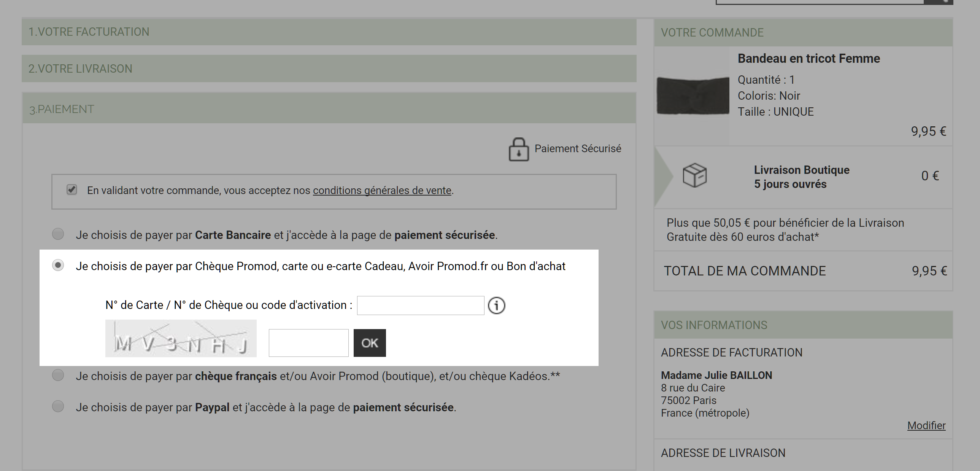Open the Vos Informations panel header
The image size is (980, 471).
click(803, 325)
